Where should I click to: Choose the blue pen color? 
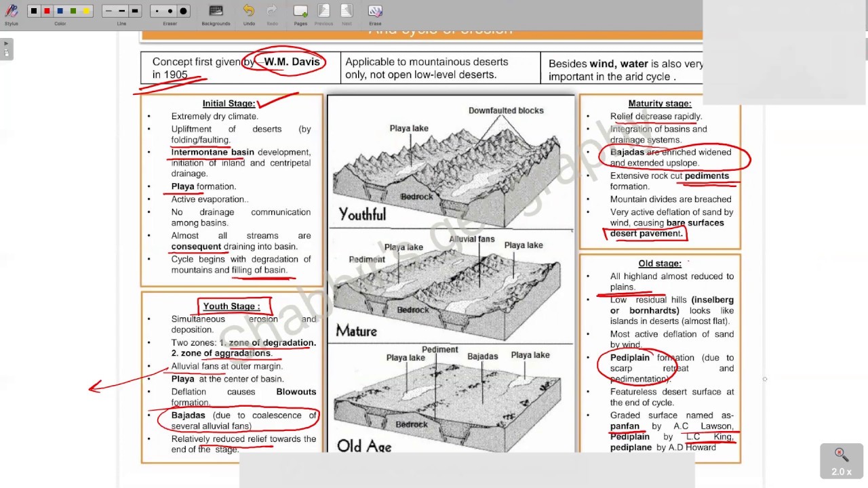click(x=60, y=11)
